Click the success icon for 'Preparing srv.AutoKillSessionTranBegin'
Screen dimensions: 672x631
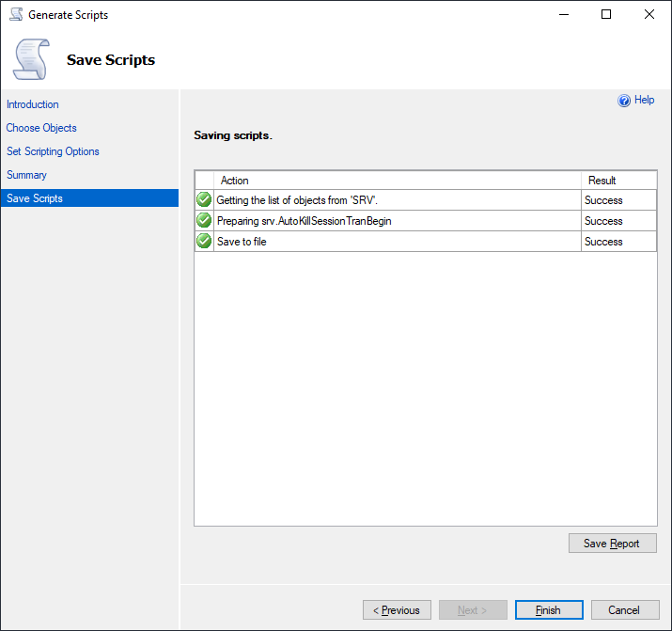[204, 220]
